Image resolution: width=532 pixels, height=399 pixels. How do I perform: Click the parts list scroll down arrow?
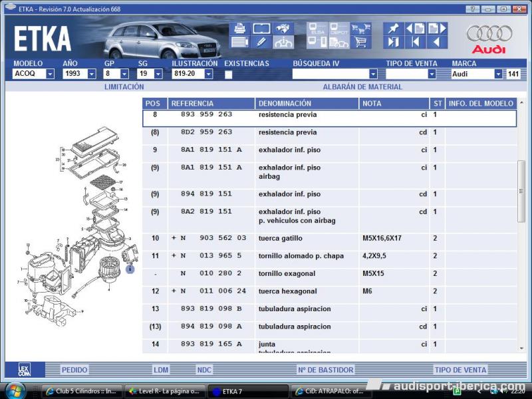click(521, 348)
